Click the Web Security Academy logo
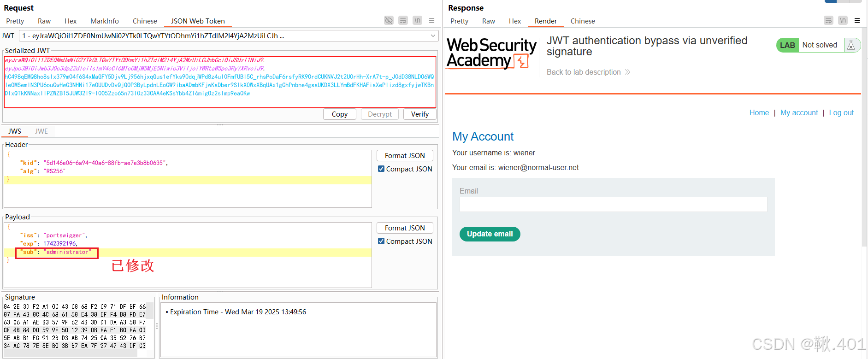 pyautogui.click(x=491, y=53)
